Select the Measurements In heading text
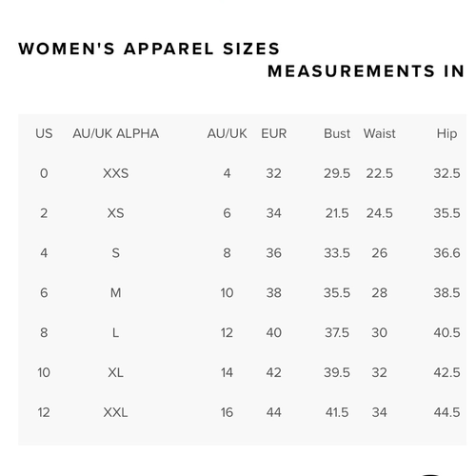The image size is (476, 476). (367, 71)
